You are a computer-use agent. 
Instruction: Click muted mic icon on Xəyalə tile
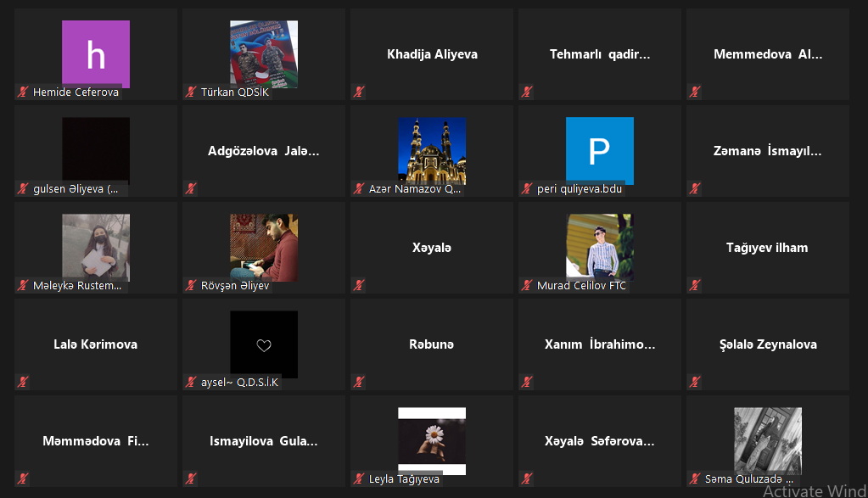pos(359,286)
